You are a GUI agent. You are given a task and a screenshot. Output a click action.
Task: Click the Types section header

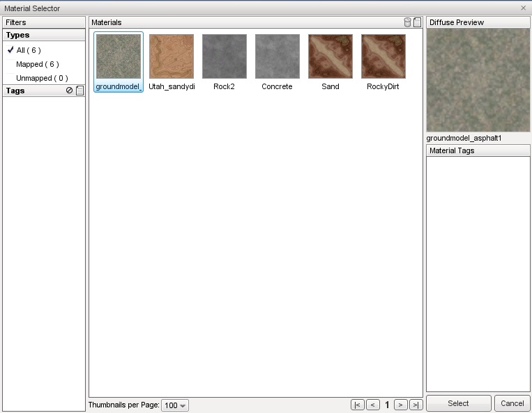[44, 35]
